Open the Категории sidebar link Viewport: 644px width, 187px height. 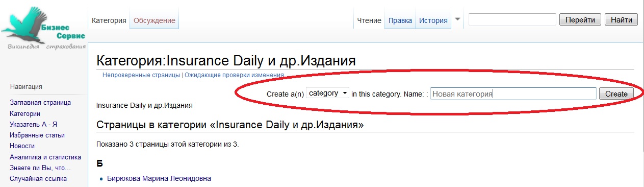(x=25, y=113)
